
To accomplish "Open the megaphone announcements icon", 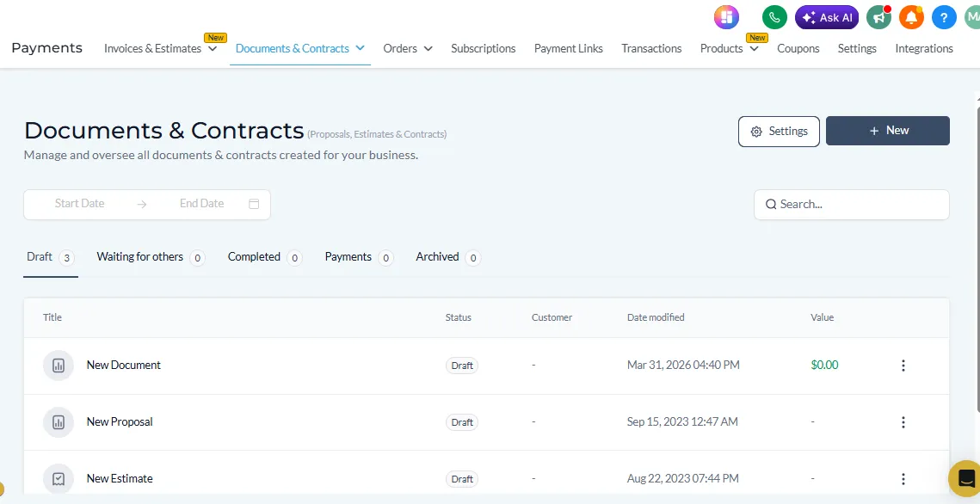I will [878, 17].
